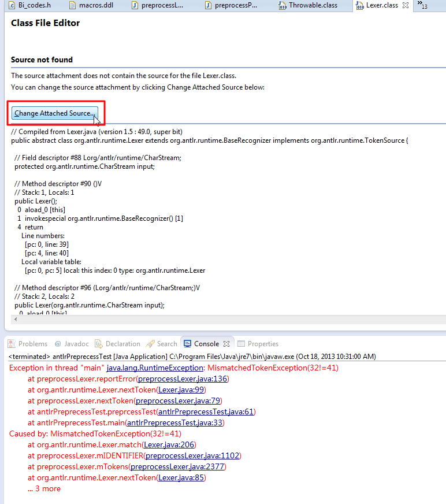Open the Javadoc view tab
Viewport: 446px width, 504px height.
72,343
